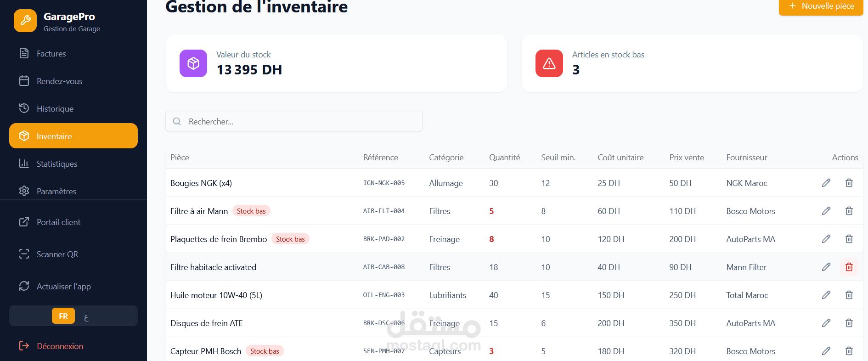The image size is (868, 361).
Task: Edit the Filtre habitacle activated row
Action: (x=826, y=267)
